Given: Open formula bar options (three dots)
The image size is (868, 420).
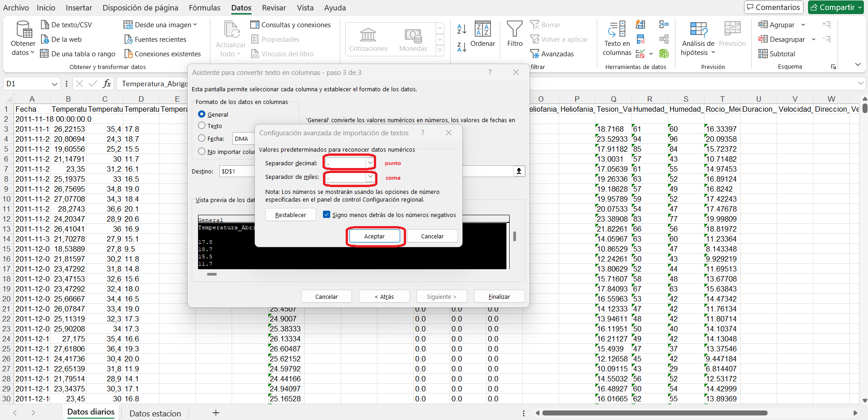Looking at the screenshot, I should point(66,84).
